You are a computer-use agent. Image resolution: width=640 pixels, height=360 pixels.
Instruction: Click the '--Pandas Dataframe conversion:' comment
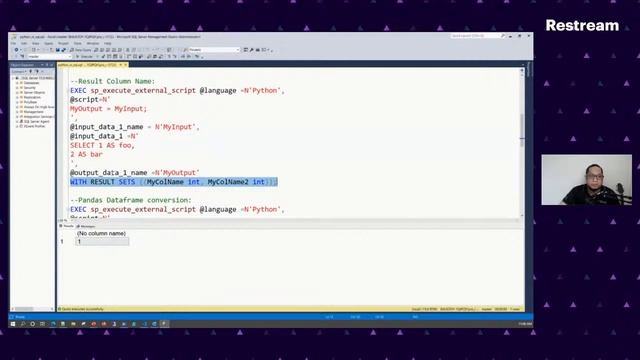(x=131, y=200)
